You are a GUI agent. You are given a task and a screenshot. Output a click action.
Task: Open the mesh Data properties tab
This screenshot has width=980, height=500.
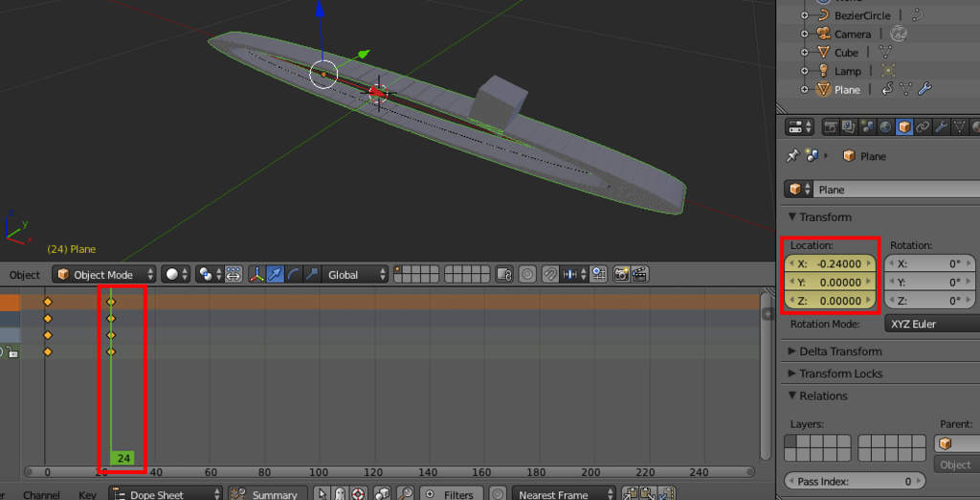[959, 127]
